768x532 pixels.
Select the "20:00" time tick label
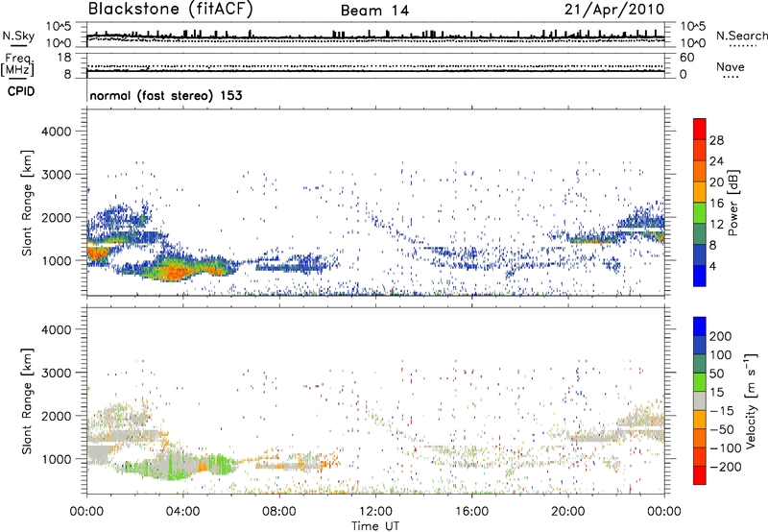click(567, 512)
